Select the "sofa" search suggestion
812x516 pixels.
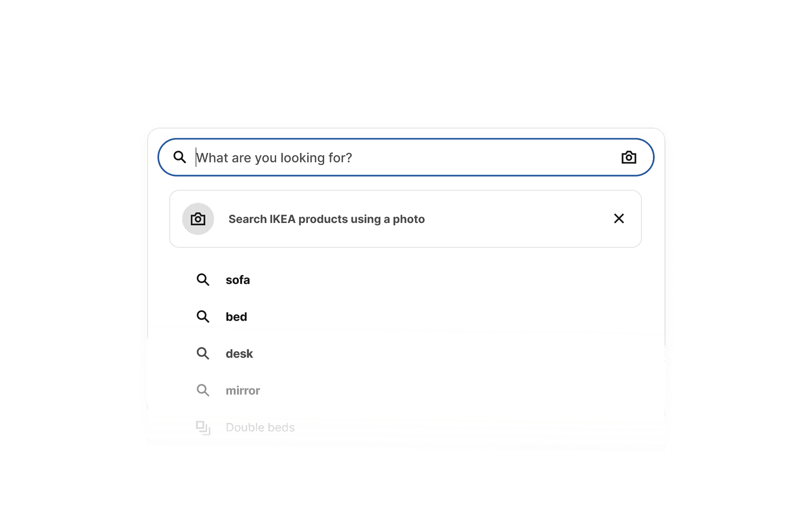point(237,280)
